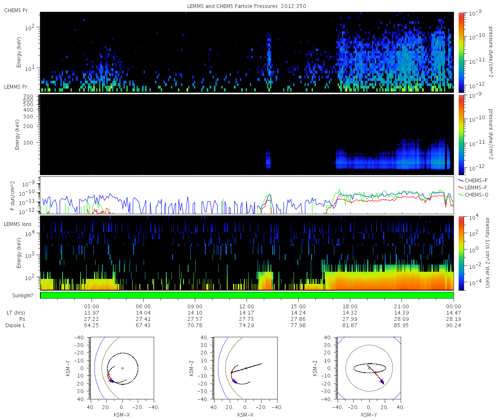
Task: Select the 'Dipole L' row header
Action: pos(15,325)
